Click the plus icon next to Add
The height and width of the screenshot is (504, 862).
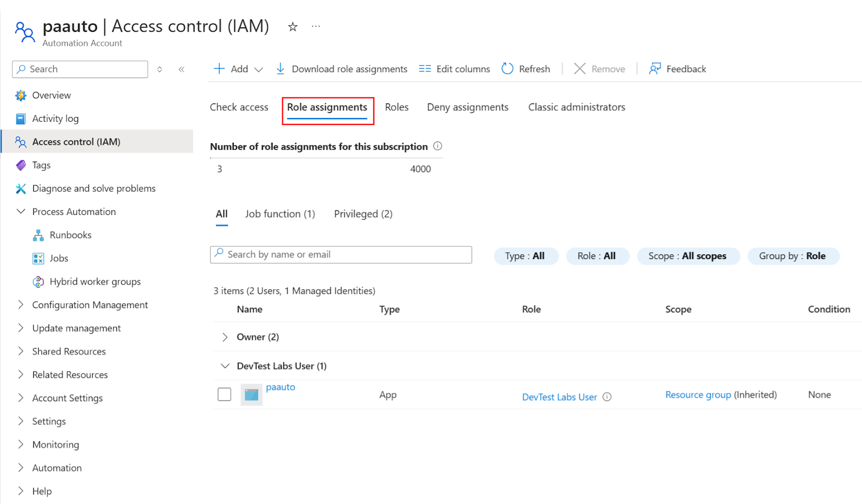pos(219,69)
